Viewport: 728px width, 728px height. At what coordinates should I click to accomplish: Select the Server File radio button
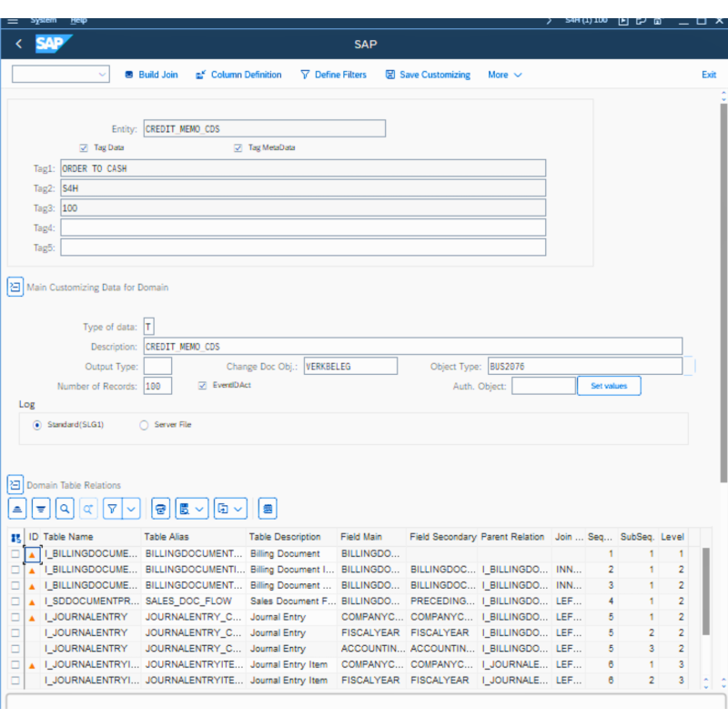pos(144,425)
